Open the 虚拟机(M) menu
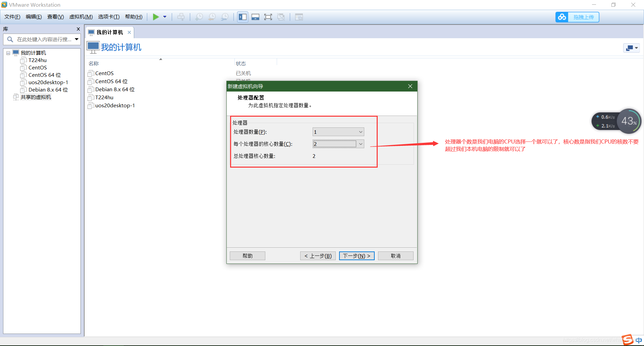The width and height of the screenshot is (644, 346). (81, 17)
